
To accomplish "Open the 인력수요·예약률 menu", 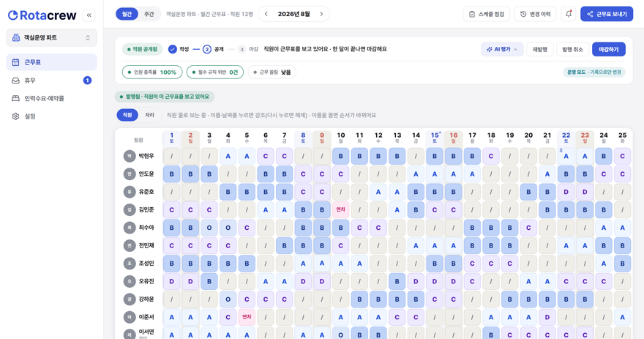I will coord(52,98).
